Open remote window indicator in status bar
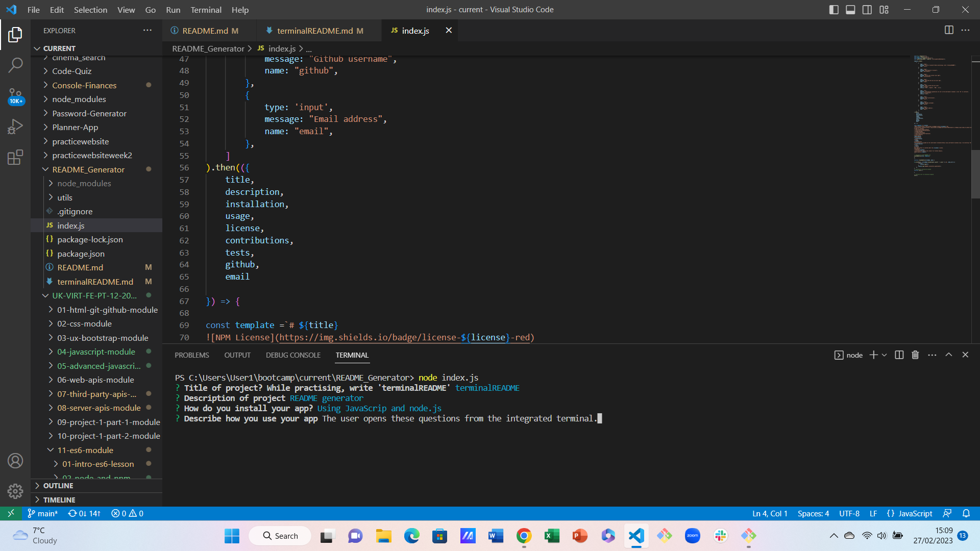 pos(11,513)
